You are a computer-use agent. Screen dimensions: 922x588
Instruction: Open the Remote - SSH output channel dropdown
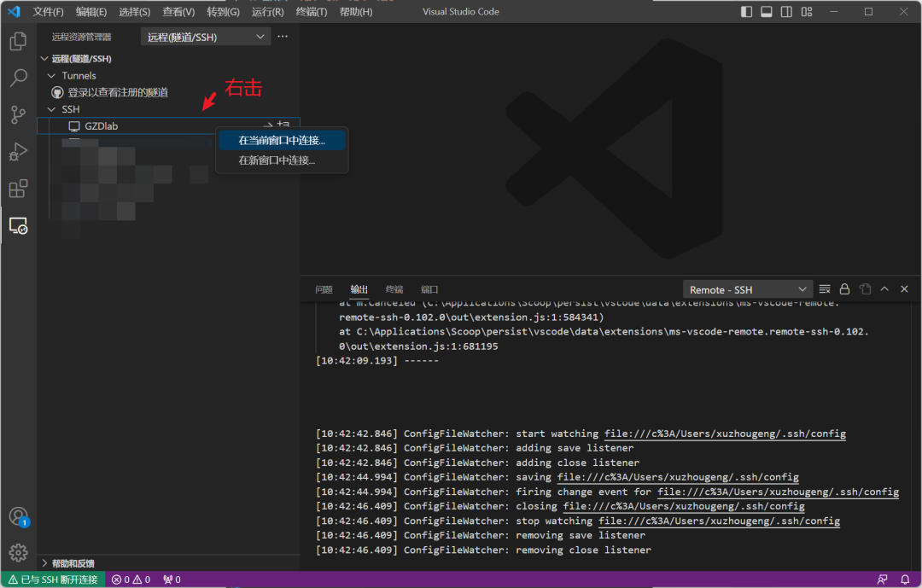coord(747,290)
